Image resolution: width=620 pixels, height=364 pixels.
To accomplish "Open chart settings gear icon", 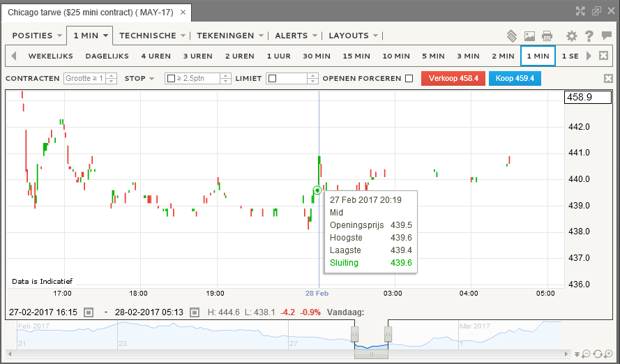I will (x=571, y=36).
